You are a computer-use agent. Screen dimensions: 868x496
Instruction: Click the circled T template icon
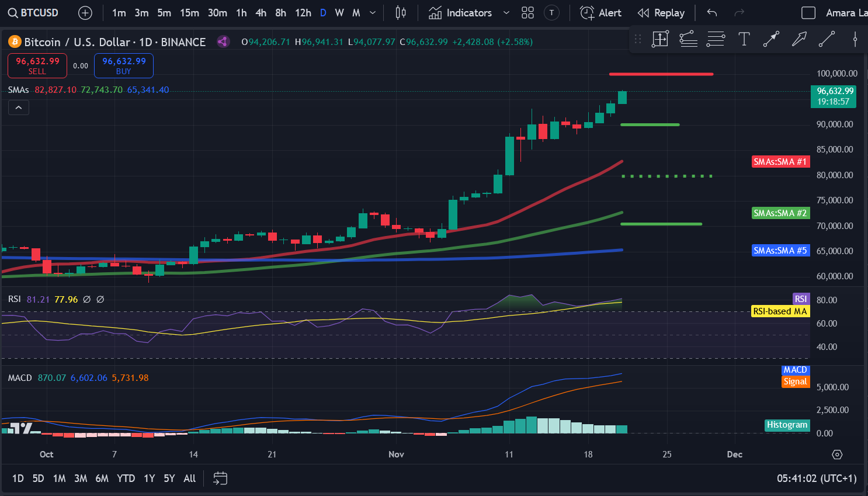click(x=551, y=13)
